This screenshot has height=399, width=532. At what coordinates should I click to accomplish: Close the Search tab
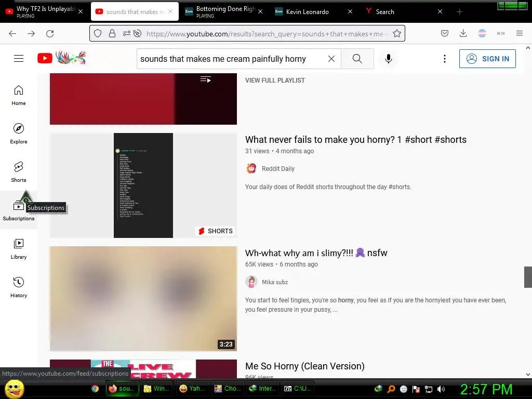tap(440, 11)
